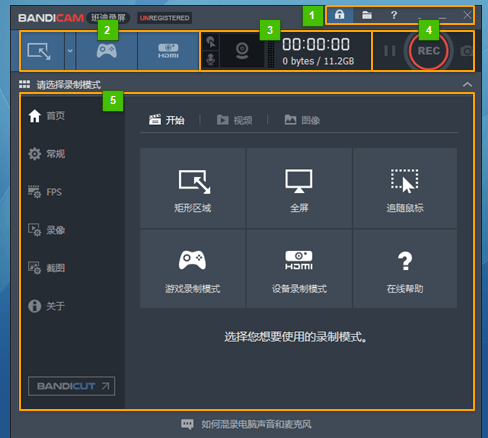Click the 选择您想要使用的录制模式 message
Image resolution: width=488 pixels, height=438 pixels.
[295, 337]
